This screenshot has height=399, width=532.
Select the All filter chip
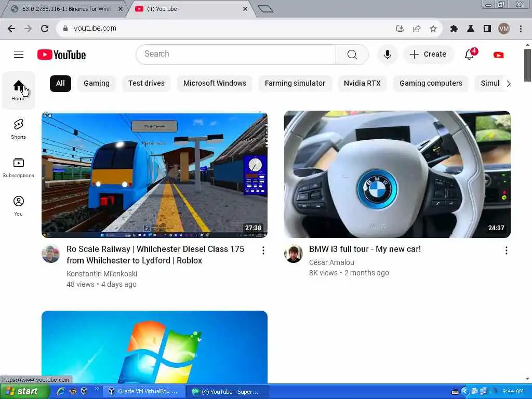[60, 84]
